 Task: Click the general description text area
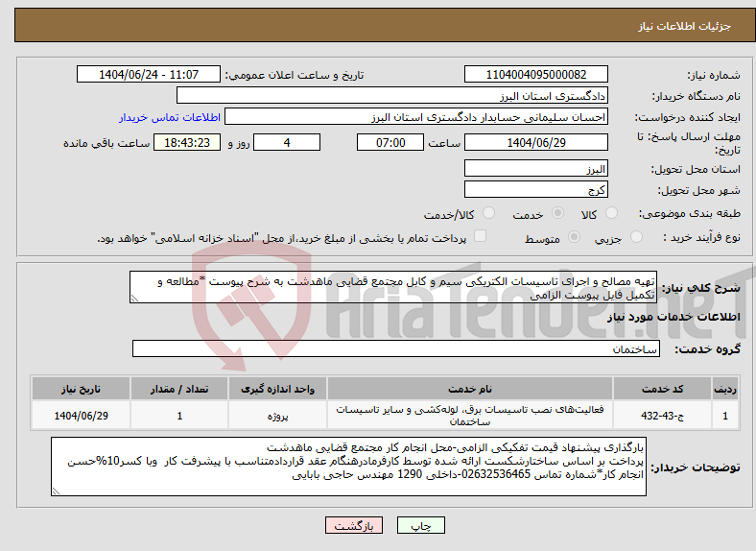click(x=393, y=287)
